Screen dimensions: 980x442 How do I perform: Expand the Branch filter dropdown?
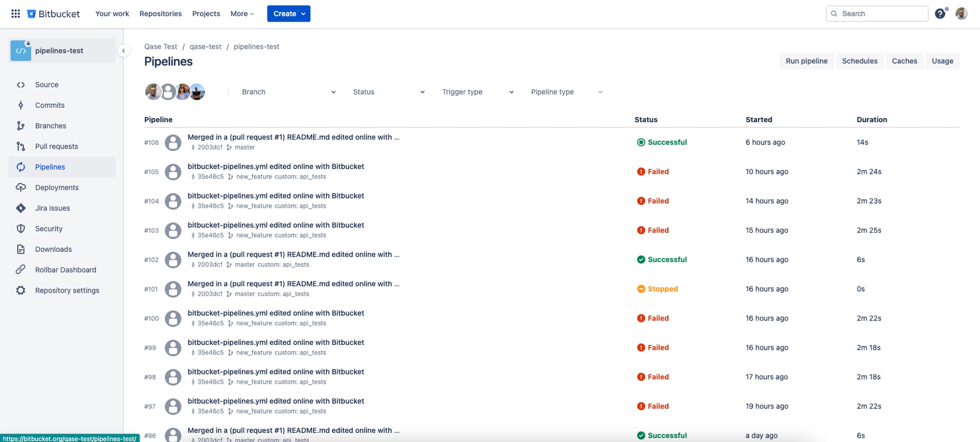tap(288, 92)
